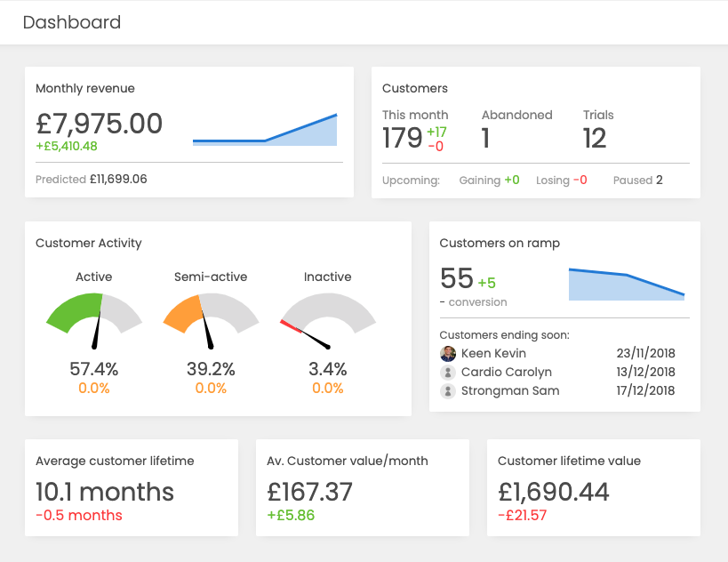Select the This month count of 179

pyautogui.click(x=403, y=139)
